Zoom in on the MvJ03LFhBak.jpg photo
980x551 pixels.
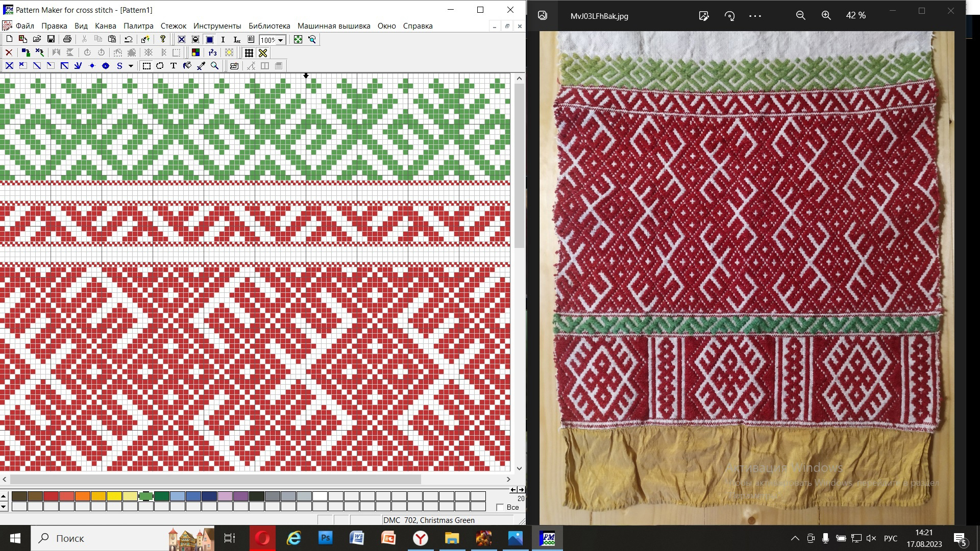(826, 16)
